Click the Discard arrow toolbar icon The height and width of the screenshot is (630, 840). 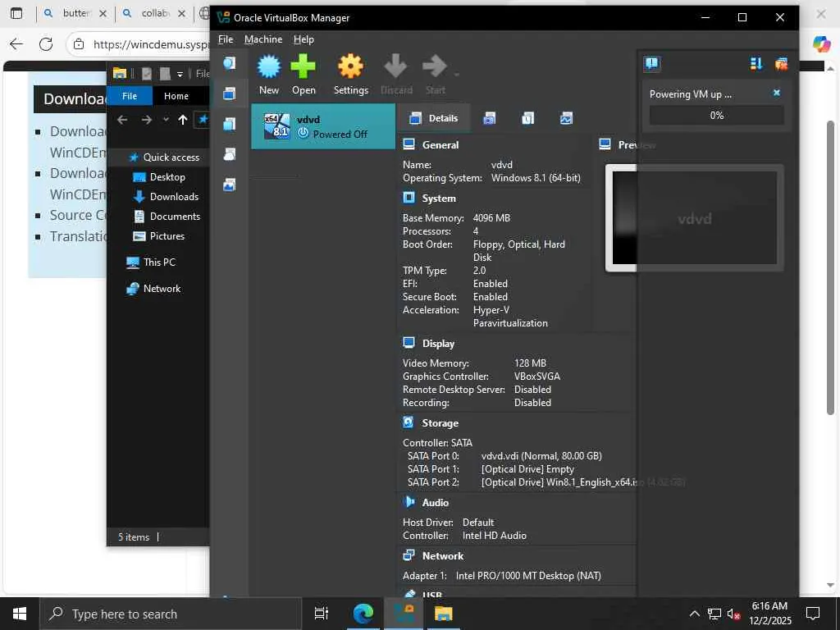click(x=396, y=66)
